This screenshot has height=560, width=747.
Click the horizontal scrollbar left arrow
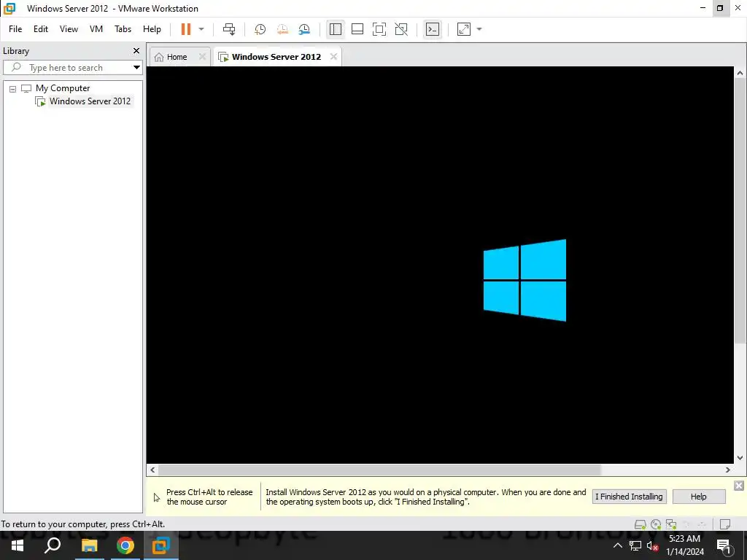click(152, 470)
